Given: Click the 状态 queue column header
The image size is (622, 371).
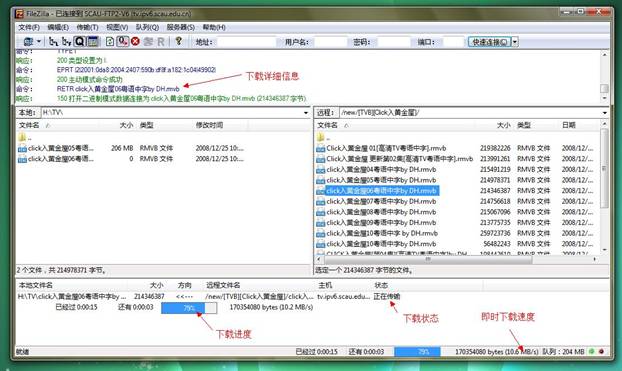Looking at the screenshot, I should (x=428, y=285).
